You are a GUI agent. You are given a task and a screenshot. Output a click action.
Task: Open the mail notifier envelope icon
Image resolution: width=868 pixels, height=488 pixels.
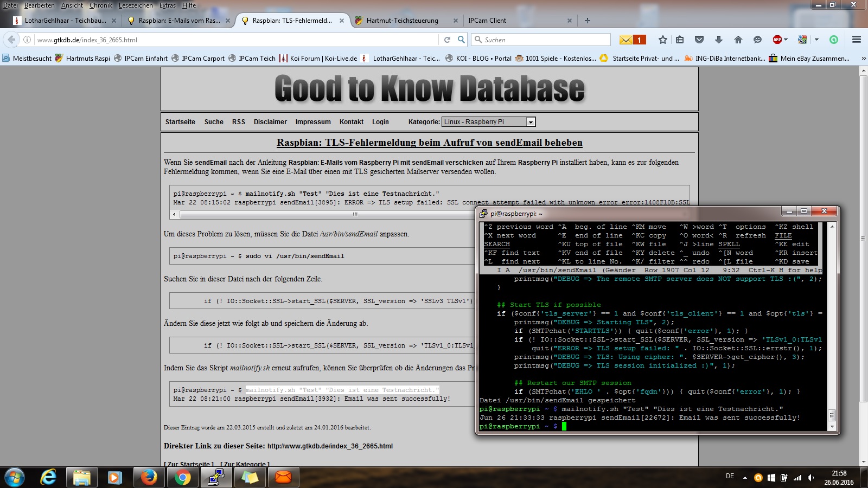[x=626, y=40]
